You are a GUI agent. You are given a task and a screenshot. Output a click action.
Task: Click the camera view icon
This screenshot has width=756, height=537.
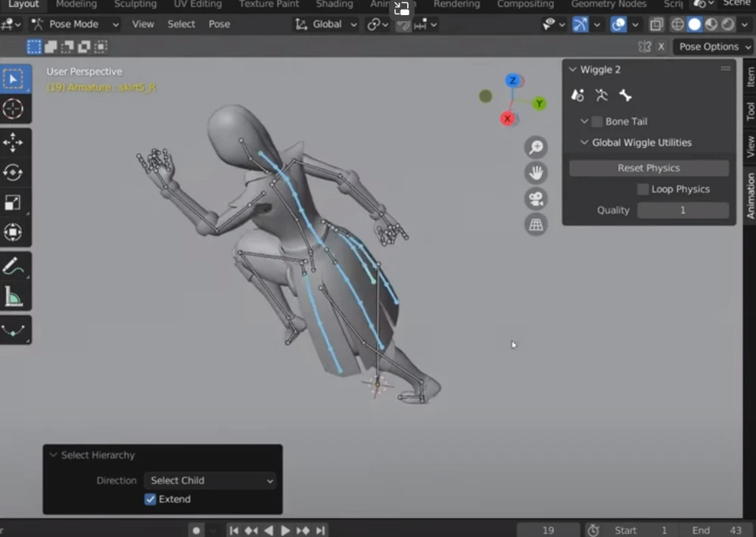(x=536, y=199)
